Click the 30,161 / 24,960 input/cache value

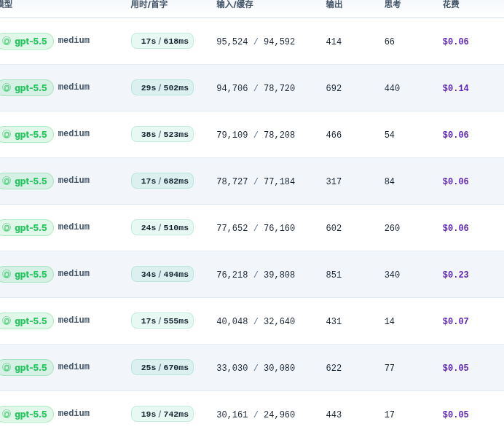tap(256, 415)
